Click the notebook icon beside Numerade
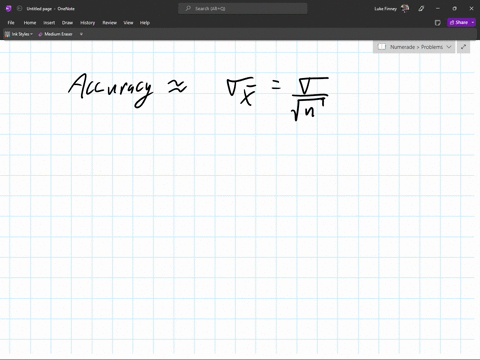This screenshot has width=480, height=360. 382,47
